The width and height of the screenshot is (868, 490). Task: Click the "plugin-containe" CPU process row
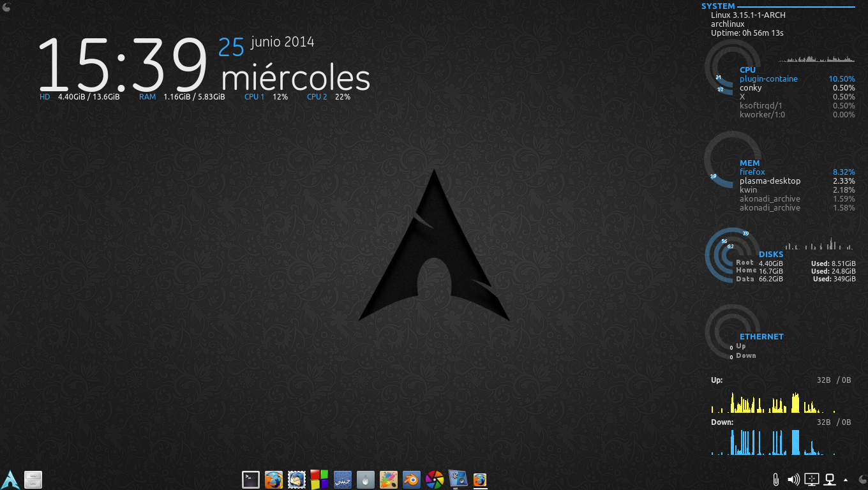[797, 79]
